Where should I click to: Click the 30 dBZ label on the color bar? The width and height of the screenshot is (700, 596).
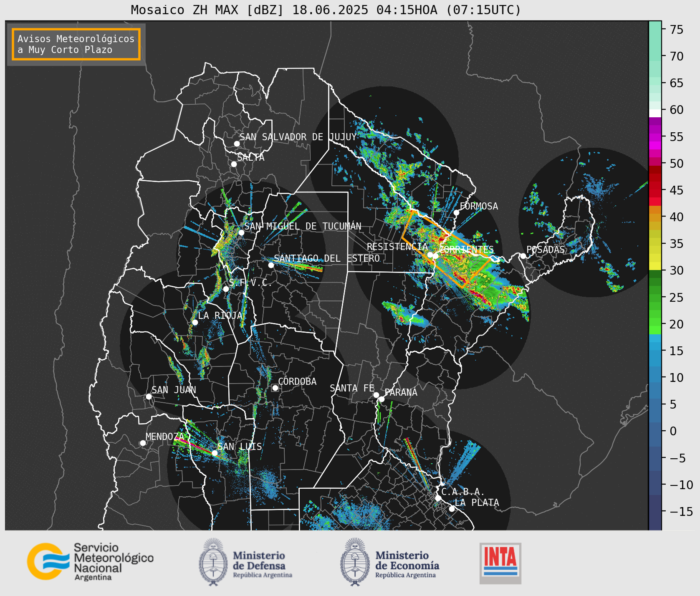(x=677, y=270)
